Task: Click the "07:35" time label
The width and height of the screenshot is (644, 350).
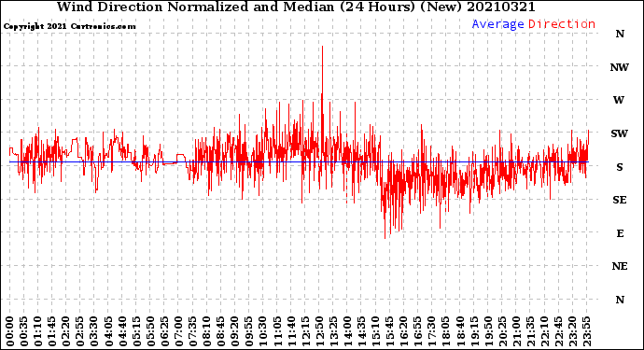Action: coord(193,331)
